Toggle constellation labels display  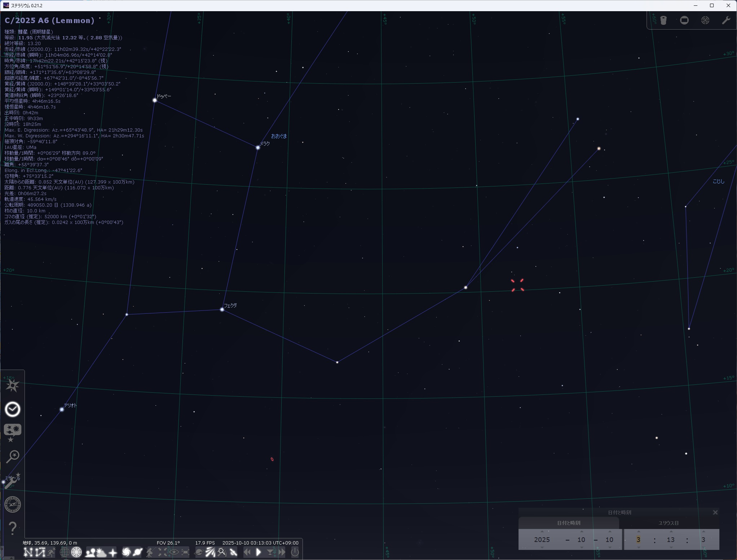40,552
